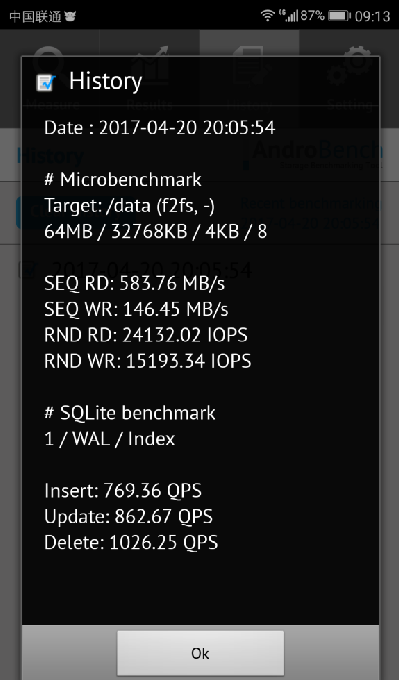Viewport: 399px width, 680px height.
Task: Tap the cellular signal strength icon
Action: point(289,16)
